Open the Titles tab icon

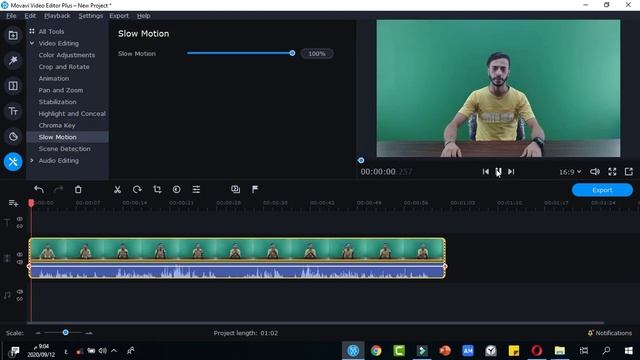pyautogui.click(x=13, y=111)
